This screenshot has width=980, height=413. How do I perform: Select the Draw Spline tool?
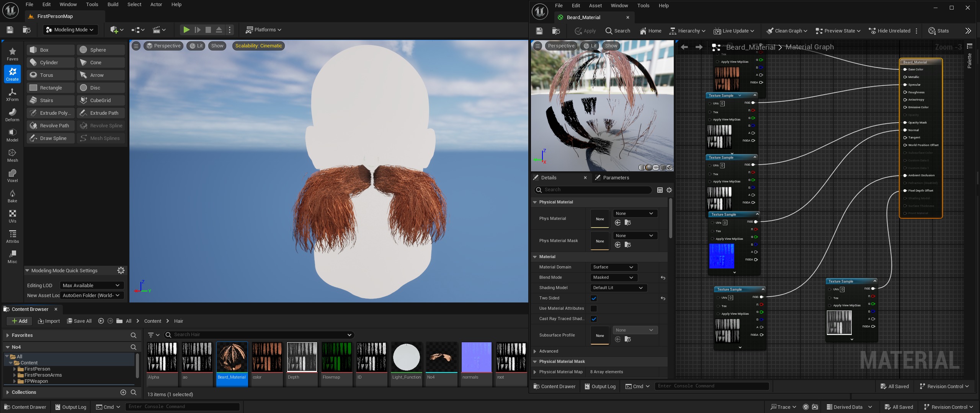(x=51, y=138)
